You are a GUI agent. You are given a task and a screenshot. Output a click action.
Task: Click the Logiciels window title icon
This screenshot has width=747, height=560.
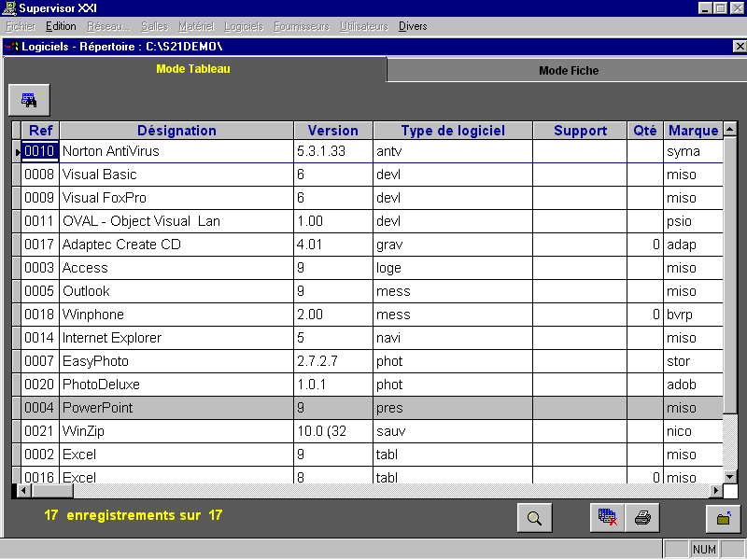click(11, 47)
